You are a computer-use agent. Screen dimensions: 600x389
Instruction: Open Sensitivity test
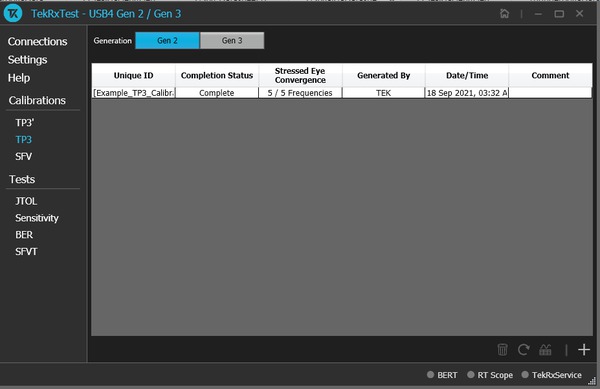pos(37,218)
